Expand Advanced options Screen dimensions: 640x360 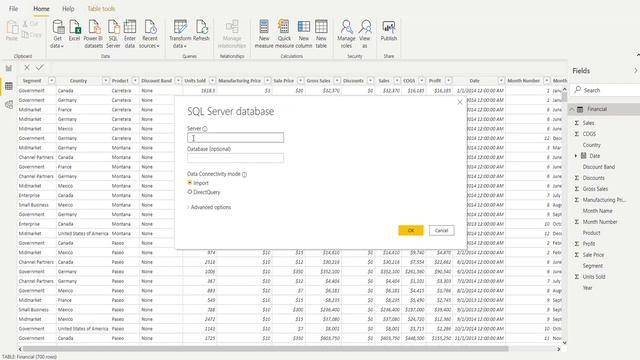click(209, 207)
